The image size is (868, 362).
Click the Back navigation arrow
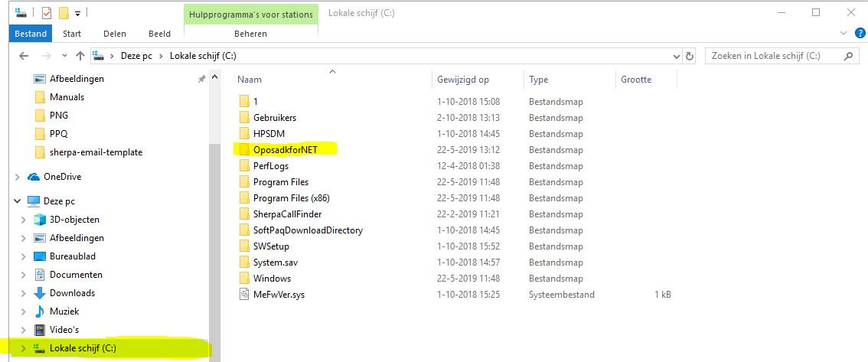23,56
